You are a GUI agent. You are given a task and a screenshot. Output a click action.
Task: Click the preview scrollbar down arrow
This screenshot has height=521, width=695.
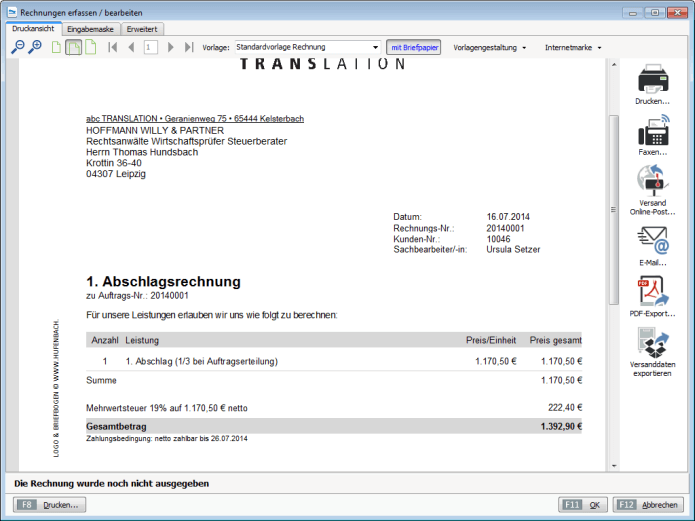614,466
